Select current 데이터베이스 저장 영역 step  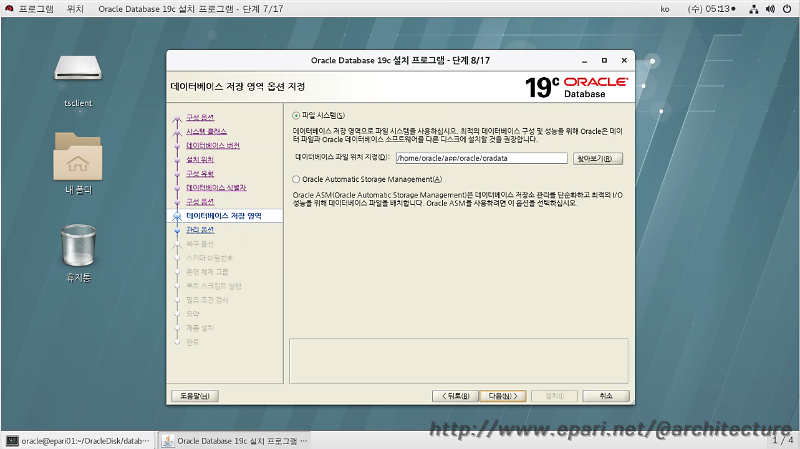tap(224, 216)
